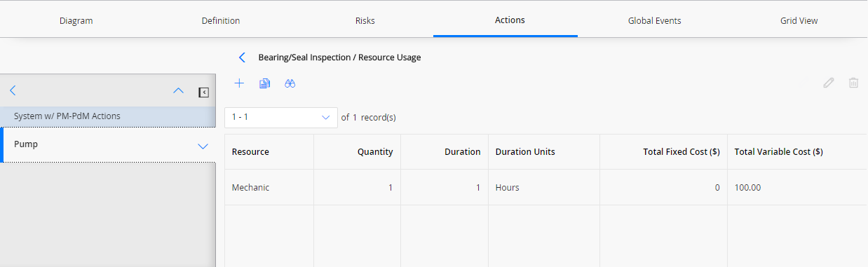
Task: Switch to the Grid View tab
Action: (799, 20)
